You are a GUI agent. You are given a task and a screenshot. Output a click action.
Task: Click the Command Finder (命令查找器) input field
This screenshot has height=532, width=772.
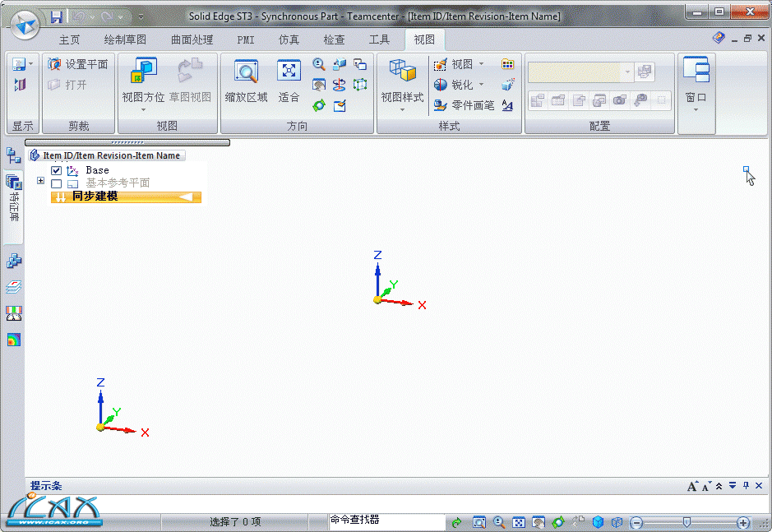click(x=385, y=520)
